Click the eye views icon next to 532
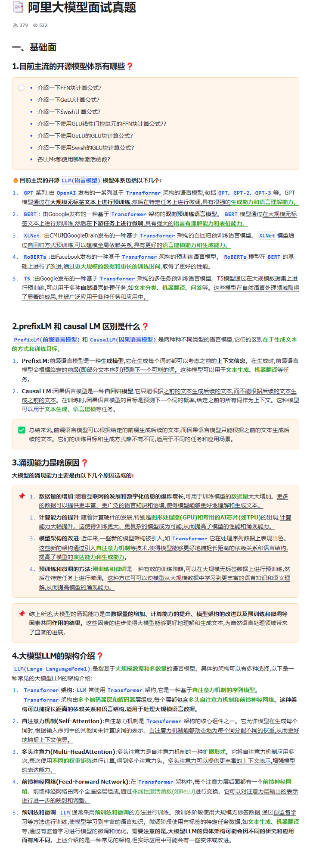 (35, 25)
